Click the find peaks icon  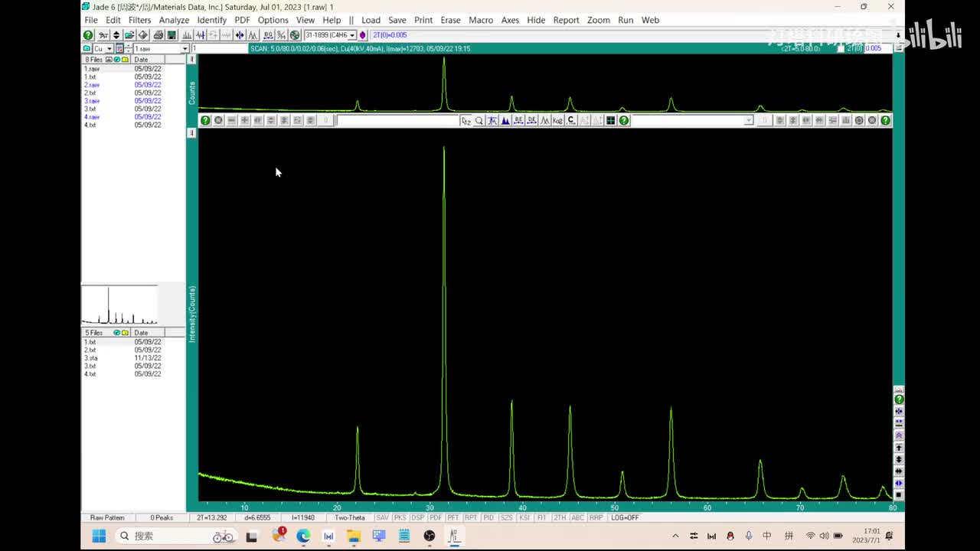(187, 35)
